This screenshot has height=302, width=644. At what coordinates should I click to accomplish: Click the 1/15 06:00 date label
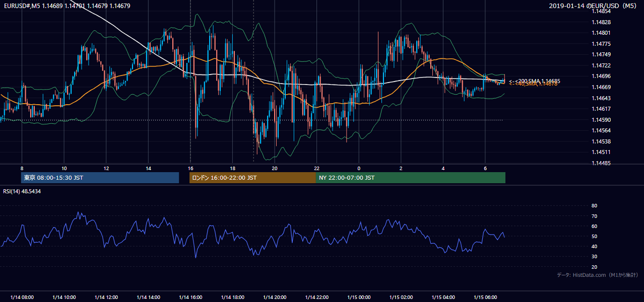point(485,297)
